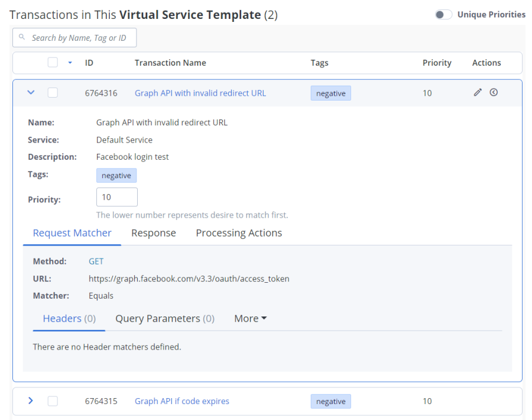
Task: Check the checkbox beside transaction 6764315
Action: [x=53, y=401]
